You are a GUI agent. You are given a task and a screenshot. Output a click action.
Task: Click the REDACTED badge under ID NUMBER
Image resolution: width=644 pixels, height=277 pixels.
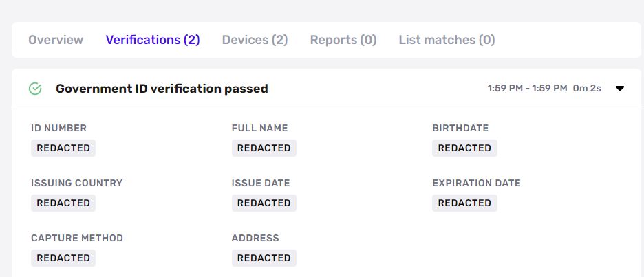pyautogui.click(x=63, y=148)
